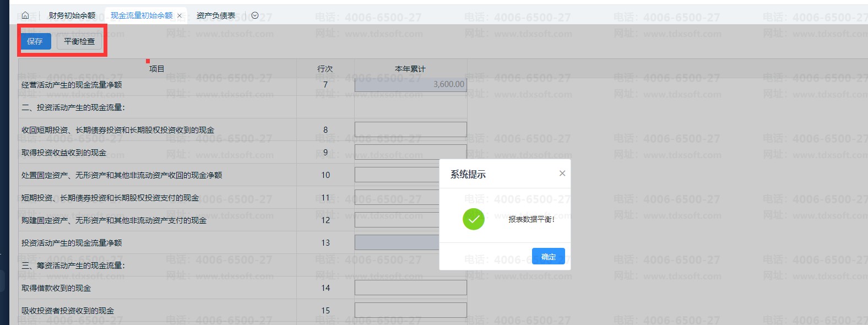868x325 pixels.
Task: Click the 本年累计 column header
Action: (410, 69)
